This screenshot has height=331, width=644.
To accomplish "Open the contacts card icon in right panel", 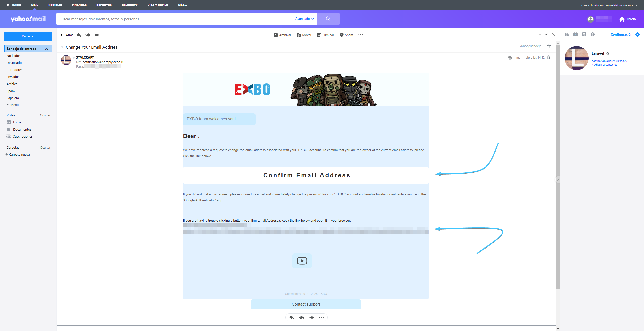I will (567, 34).
